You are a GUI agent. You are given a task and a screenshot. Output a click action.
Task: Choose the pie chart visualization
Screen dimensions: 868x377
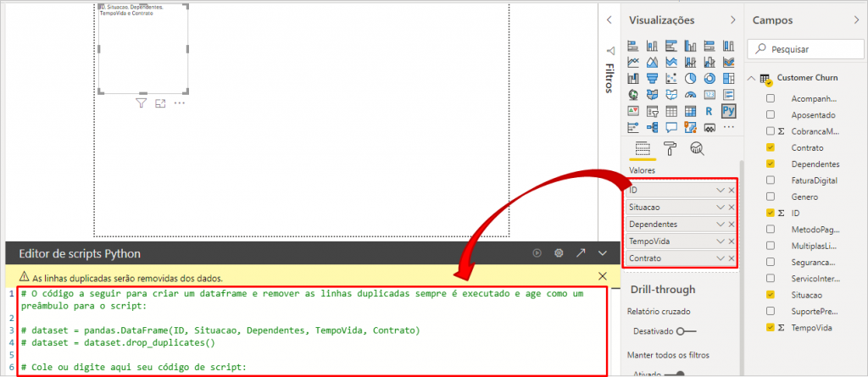coord(689,79)
